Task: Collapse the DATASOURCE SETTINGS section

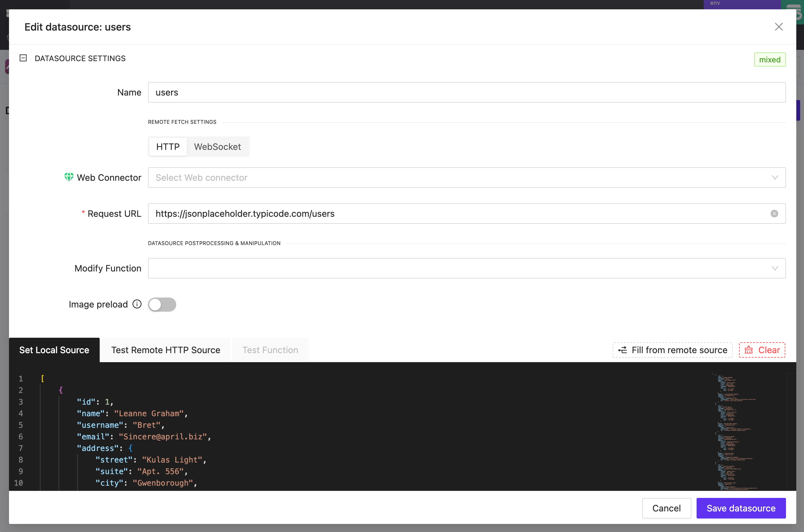Action: click(x=23, y=58)
